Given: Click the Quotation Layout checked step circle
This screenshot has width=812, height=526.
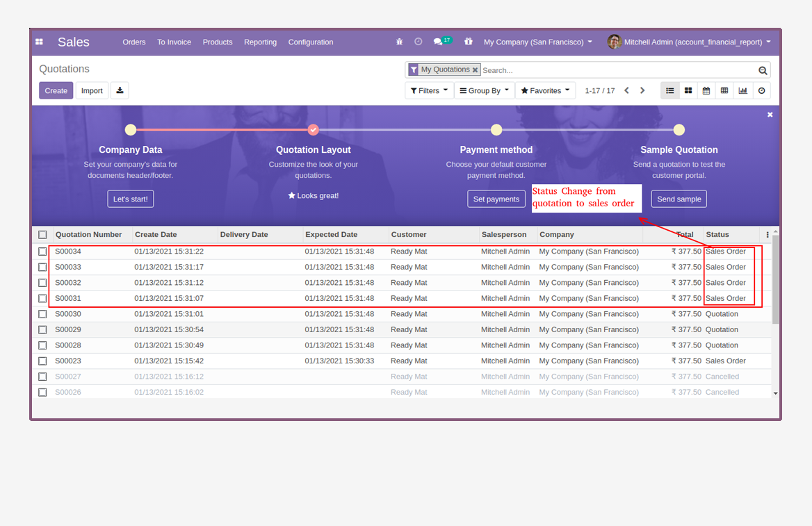Looking at the screenshot, I should 314,130.
